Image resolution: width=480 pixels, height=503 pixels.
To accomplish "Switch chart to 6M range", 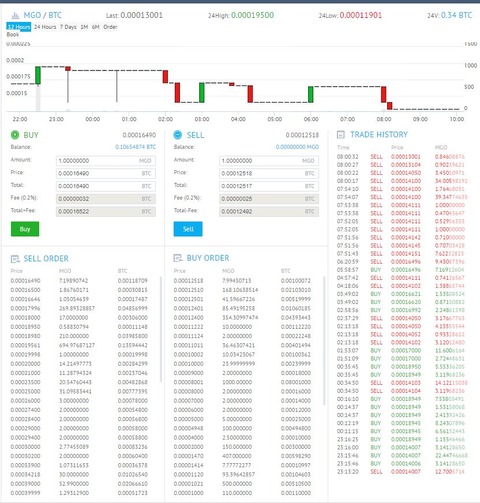I will click(96, 27).
